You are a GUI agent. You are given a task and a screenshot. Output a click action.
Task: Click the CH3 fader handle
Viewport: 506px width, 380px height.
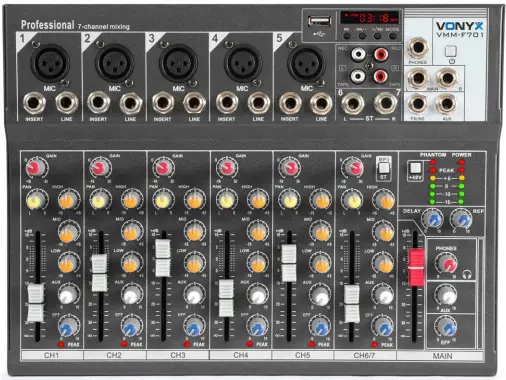click(x=163, y=258)
